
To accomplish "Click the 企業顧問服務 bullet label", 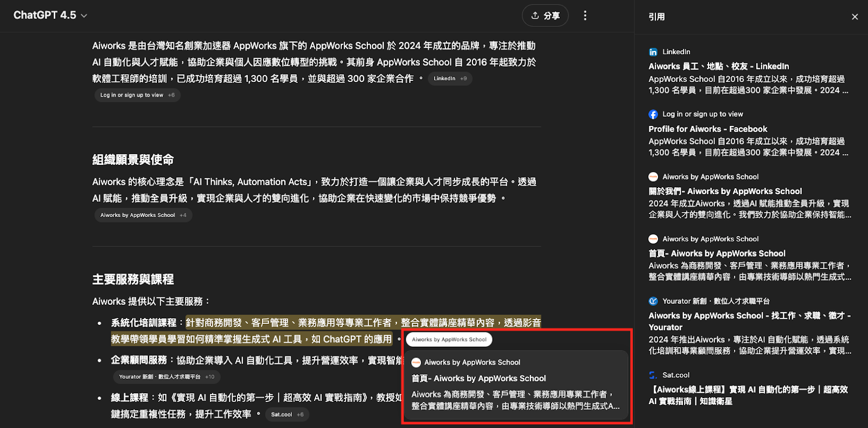I will (x=139, y=360).
